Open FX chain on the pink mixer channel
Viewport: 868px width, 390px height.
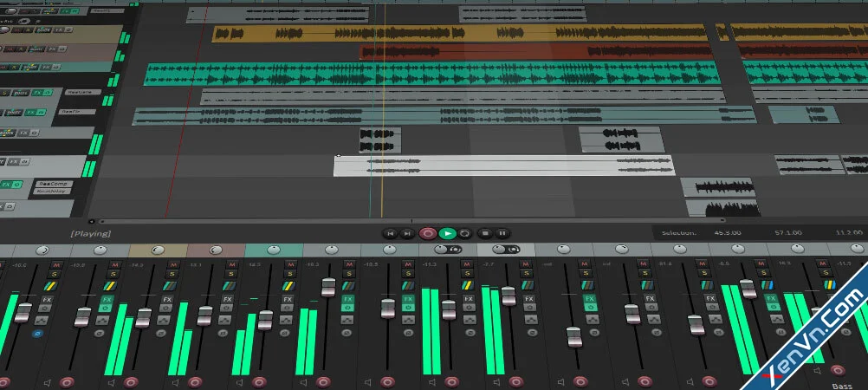(x=227, y=299)
